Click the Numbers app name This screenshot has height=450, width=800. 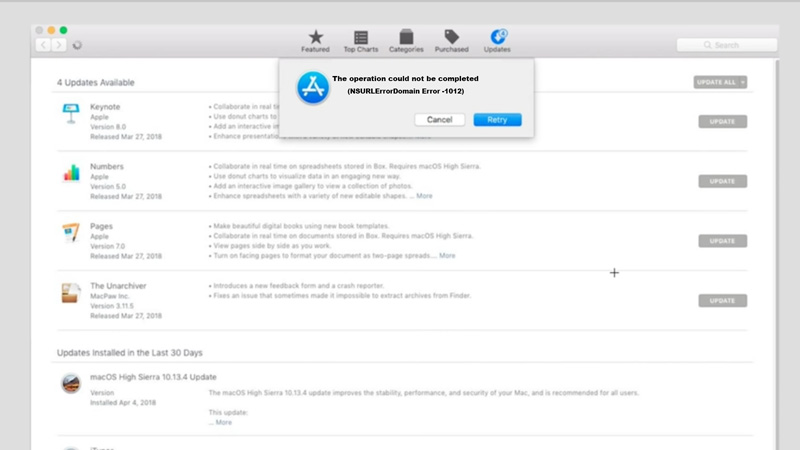coord(107,166)
